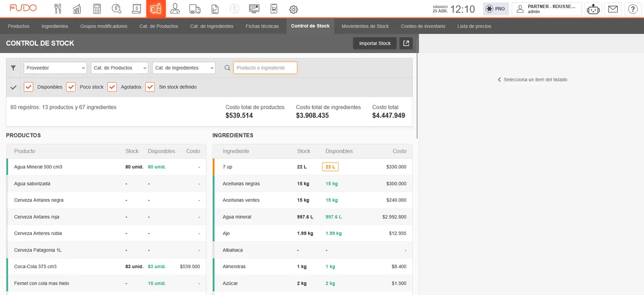Viewport: 644px width, 295px height.
Task: Go to the Fichas técnicas tab
Action: click(x=262, y=26)
